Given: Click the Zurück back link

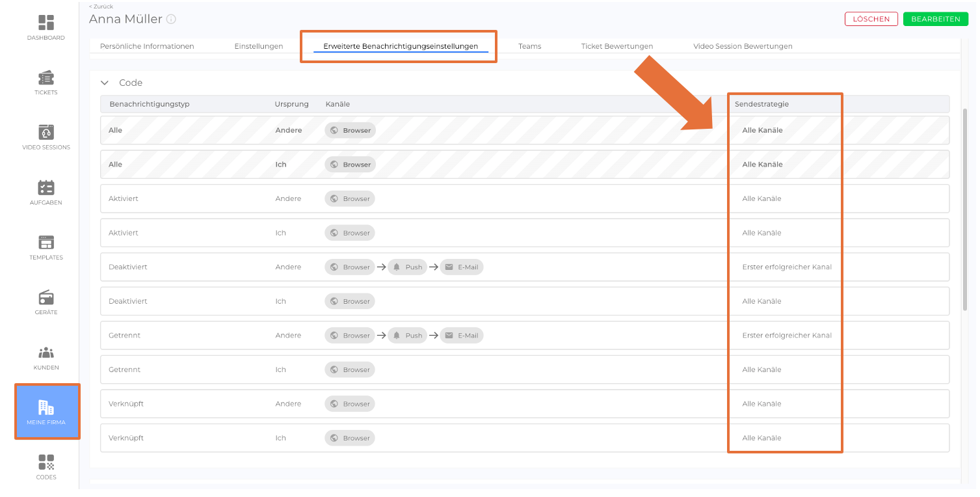Looking at the screenshot, I should tap(101, 7).
